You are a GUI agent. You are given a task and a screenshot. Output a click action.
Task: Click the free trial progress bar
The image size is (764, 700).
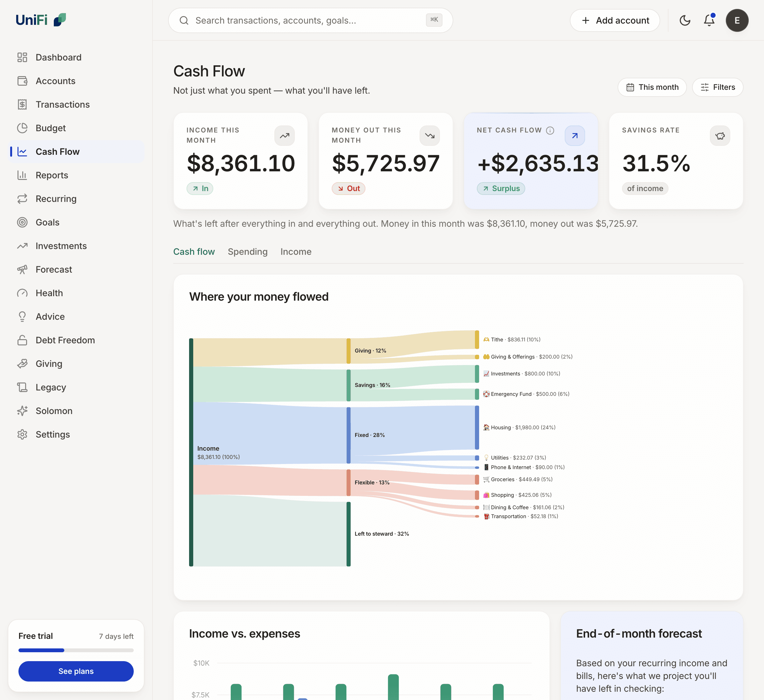(76, 650)
